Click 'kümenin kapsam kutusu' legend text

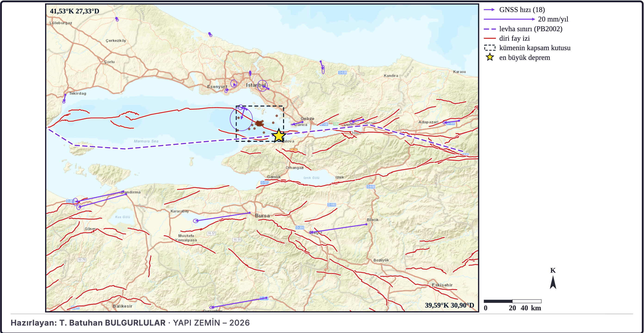click(535, 48)
